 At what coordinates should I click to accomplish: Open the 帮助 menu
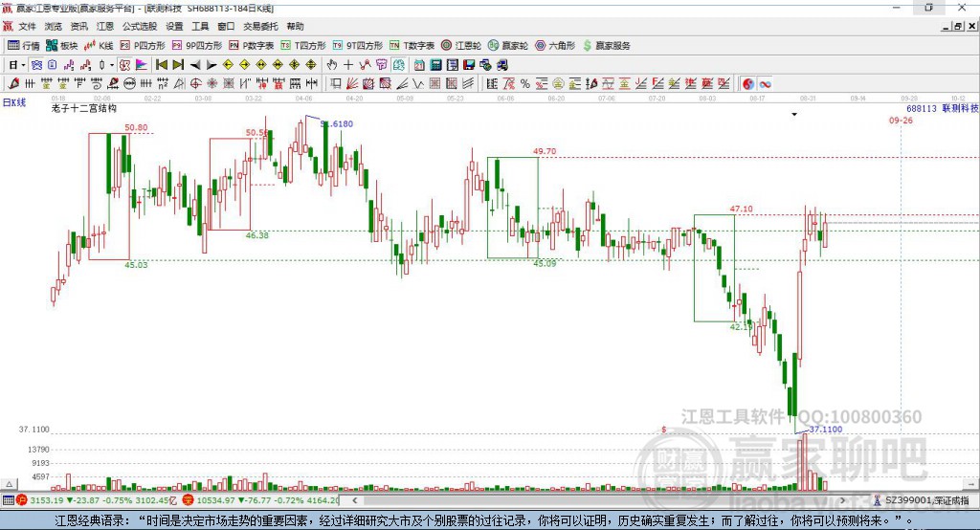pos(295,26)
